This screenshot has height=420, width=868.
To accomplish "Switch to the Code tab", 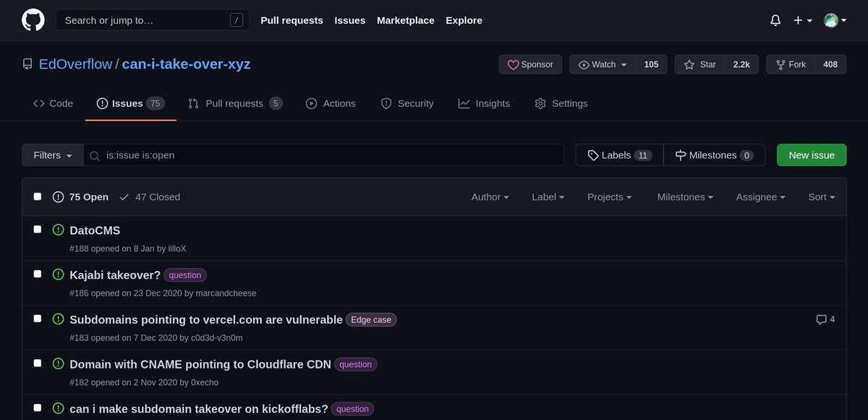I will click(53, 104).
